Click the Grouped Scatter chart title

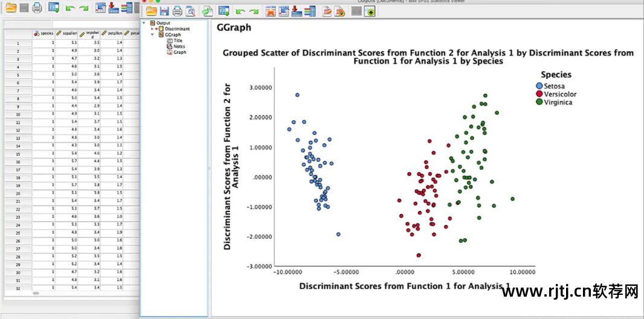(428, 57)
